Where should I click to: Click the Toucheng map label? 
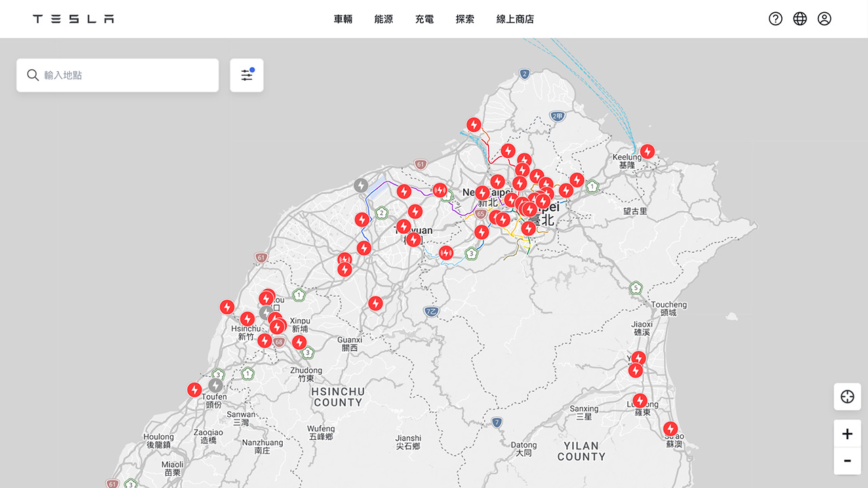tap(669, 309)
